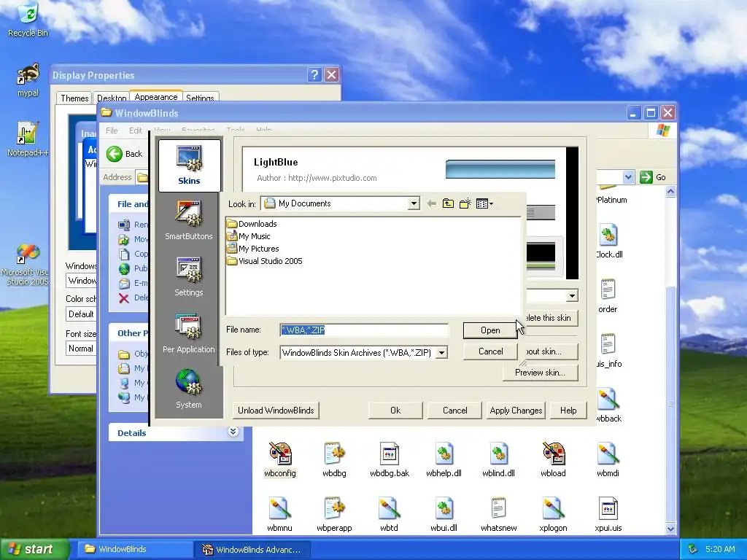Select wbhelp.dll file icon
The image size is (747, 560).
coord(444,459)
